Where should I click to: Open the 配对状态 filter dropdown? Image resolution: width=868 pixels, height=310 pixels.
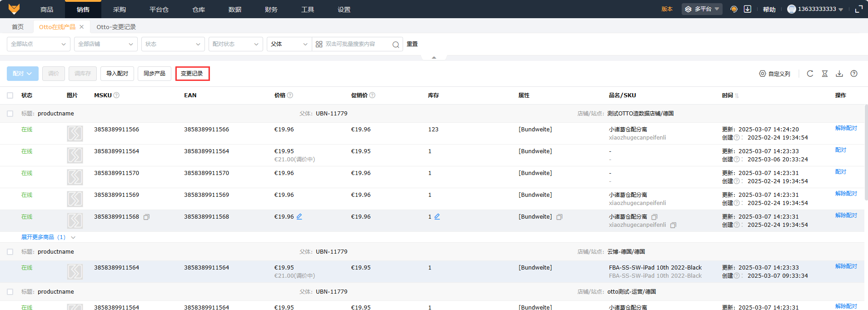(x=235, y=44)
